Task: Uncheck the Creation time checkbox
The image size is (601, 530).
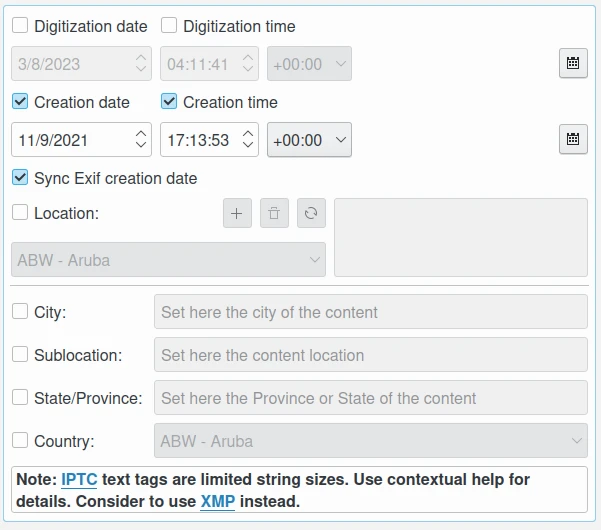Action: point(169,102)
